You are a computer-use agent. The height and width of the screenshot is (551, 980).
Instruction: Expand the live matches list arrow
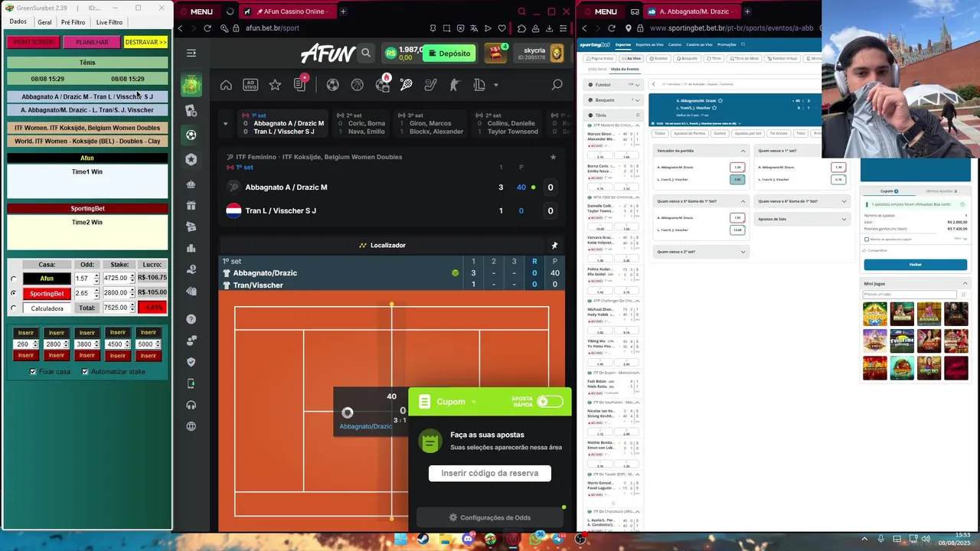(x=225, y=123)
